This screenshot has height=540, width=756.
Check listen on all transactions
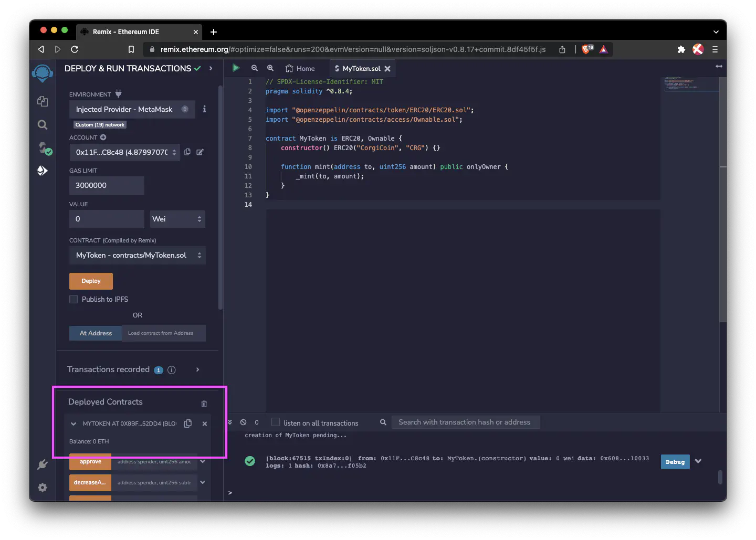coord(276,422)
